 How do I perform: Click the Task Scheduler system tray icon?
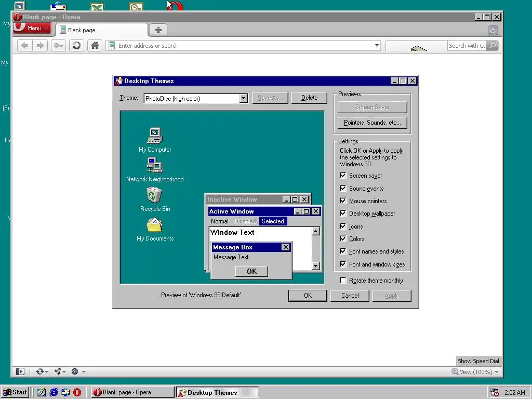[x=495, y=393]
